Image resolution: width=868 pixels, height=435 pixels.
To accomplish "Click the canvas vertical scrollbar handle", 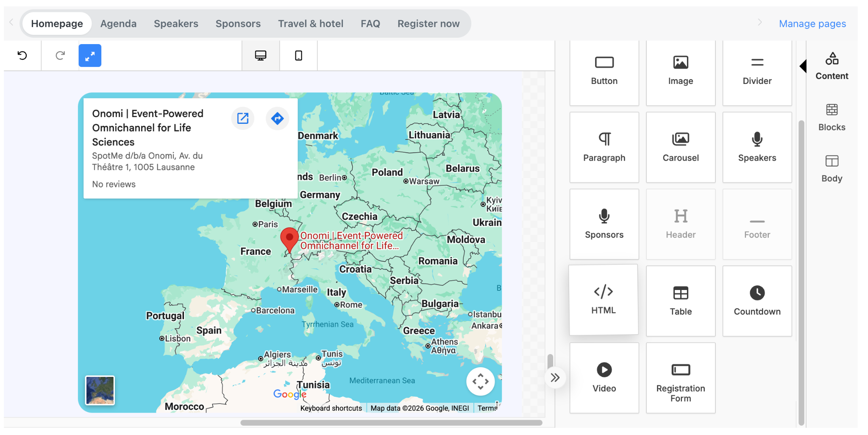I will coord(550,362).
